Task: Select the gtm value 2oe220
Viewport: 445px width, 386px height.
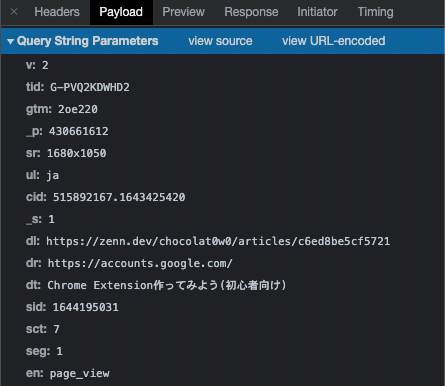Action: click(x=78, y=109)
